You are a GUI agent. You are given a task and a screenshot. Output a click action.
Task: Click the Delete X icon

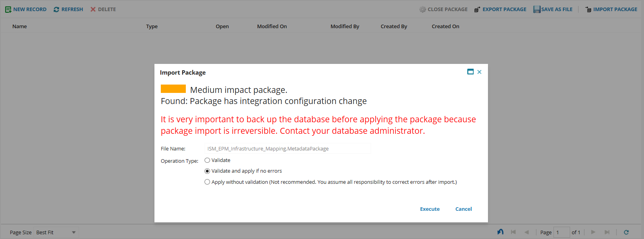pos(93,10)
